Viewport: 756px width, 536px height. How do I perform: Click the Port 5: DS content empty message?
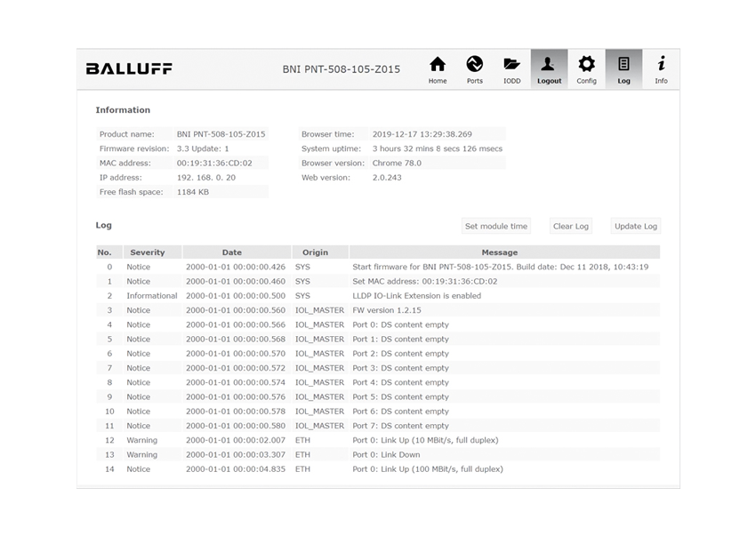[400, 396]
